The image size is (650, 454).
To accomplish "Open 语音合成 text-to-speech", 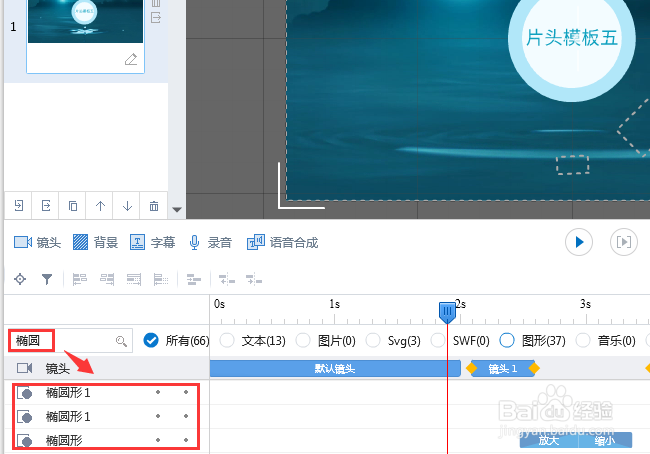I will [x=282, y=242].
